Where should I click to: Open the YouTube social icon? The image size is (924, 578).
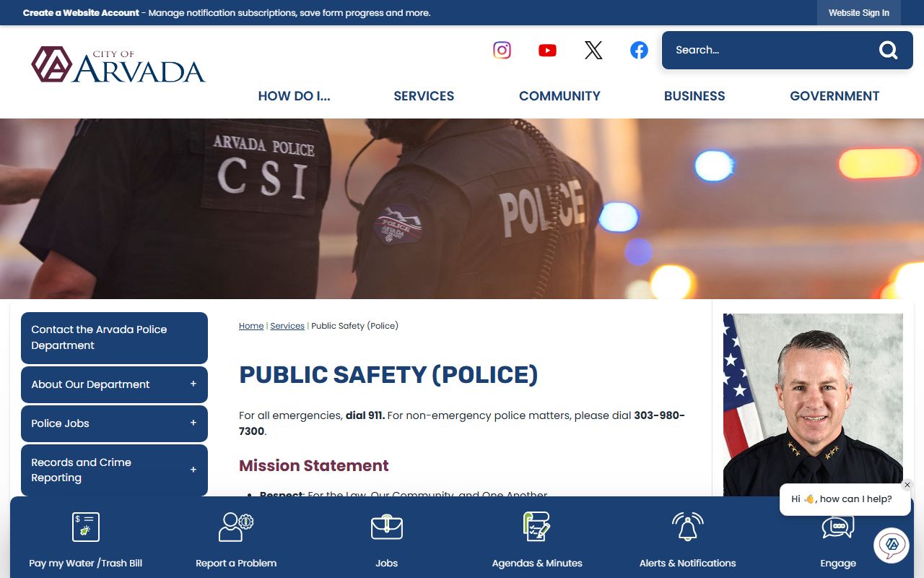(x=547, y=50)
